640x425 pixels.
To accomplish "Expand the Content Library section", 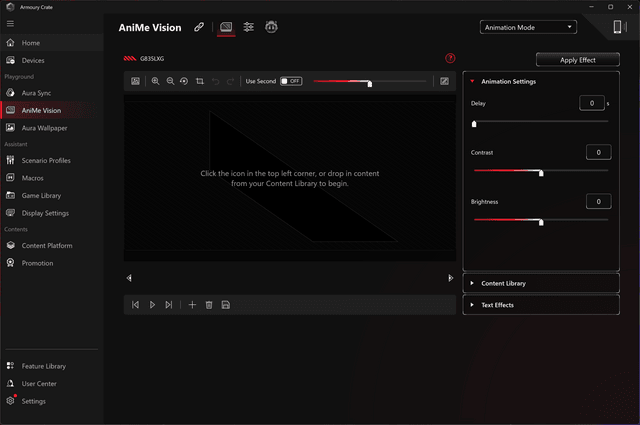I will 541,283.
